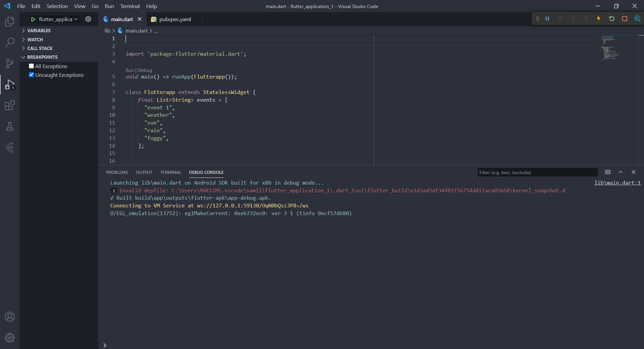
Task: Open Run and Debug view icon
Action: click(10, 85)
